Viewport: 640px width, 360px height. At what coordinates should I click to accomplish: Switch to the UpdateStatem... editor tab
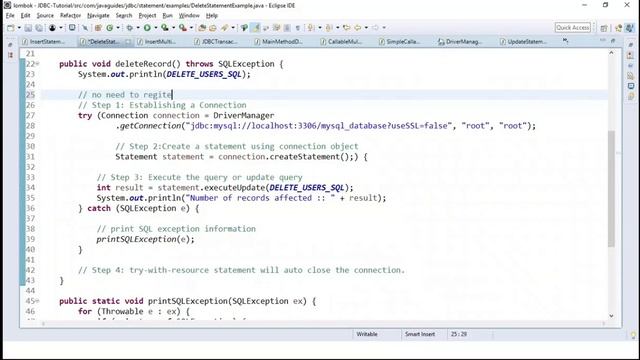pyautogui.click(x=523, y=42)
